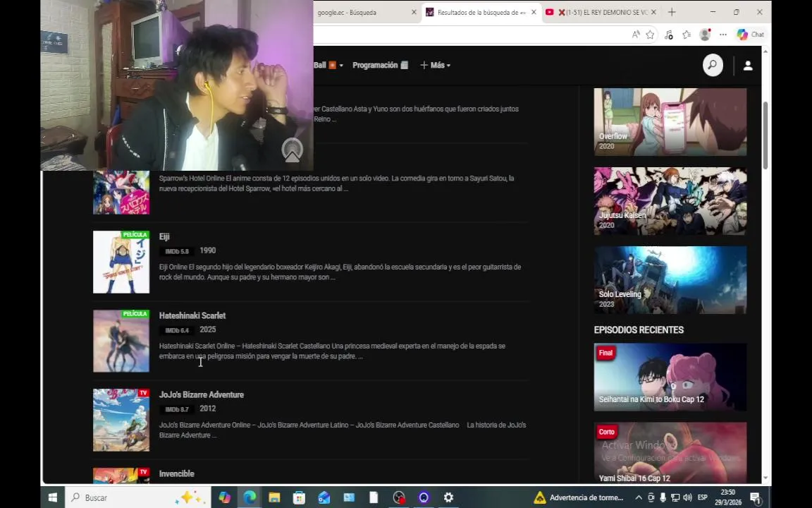Open the Edge profile avatar
The height and width of the screenshot is (508, 812).
pos(705,35)
